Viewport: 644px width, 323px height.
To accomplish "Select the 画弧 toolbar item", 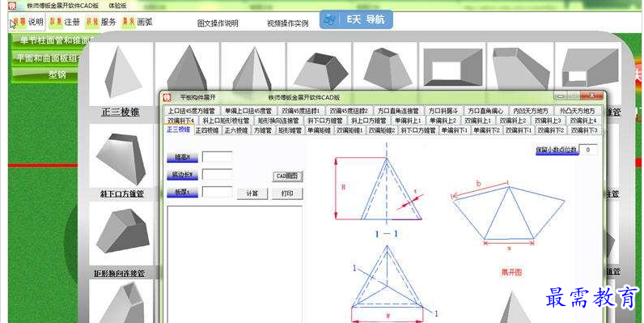I will 138,22.
